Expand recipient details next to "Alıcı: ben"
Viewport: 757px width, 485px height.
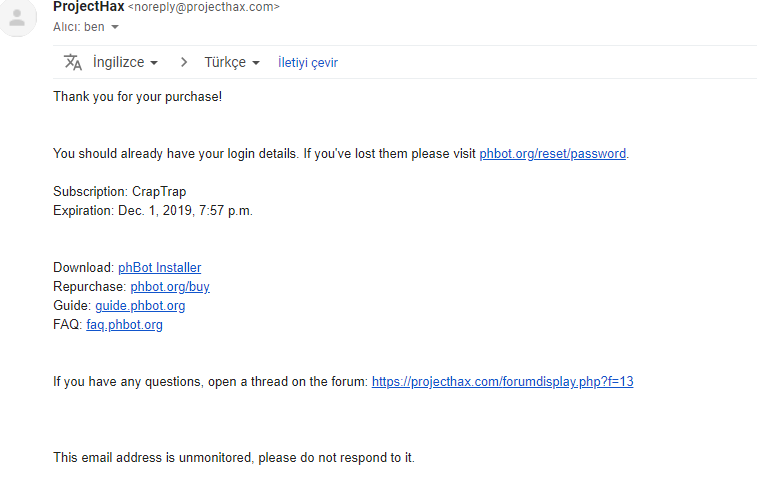click(x=115, y=27)
